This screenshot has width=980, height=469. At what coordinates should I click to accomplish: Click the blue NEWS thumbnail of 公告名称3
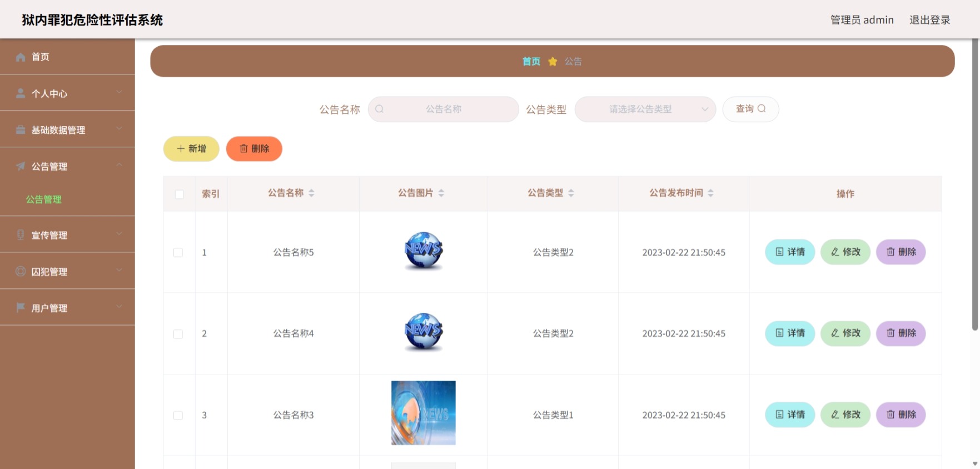click(x=424, y=413)
